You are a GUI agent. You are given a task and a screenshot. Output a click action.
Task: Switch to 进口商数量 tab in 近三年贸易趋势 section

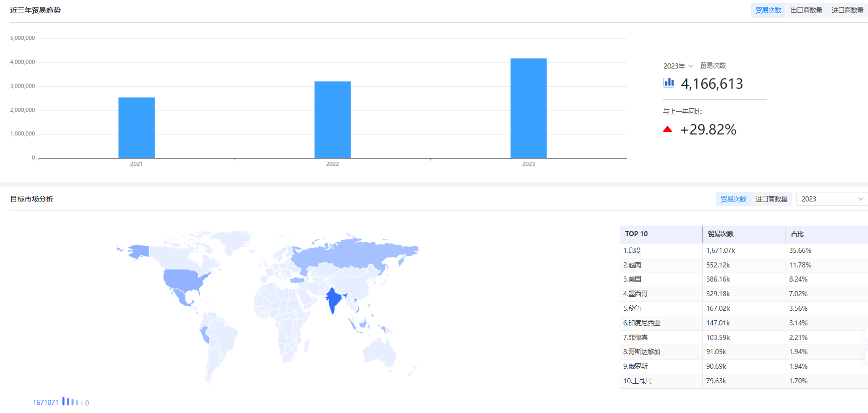[x=847, y=10]
